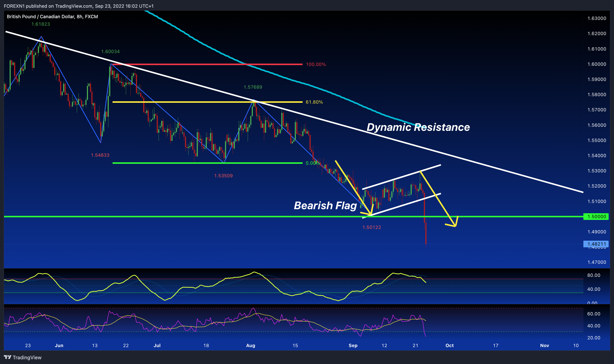This screenshot has height=364, width=614.
Task: Click the publisher header 'FOREXN1 published on TradingView.com'
Action: pos(48,6)
